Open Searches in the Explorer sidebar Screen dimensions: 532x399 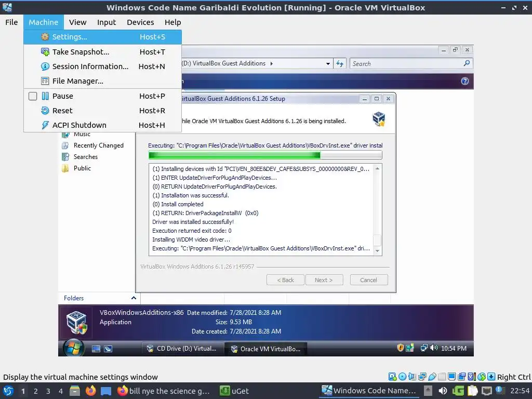[x=80, y=157]
